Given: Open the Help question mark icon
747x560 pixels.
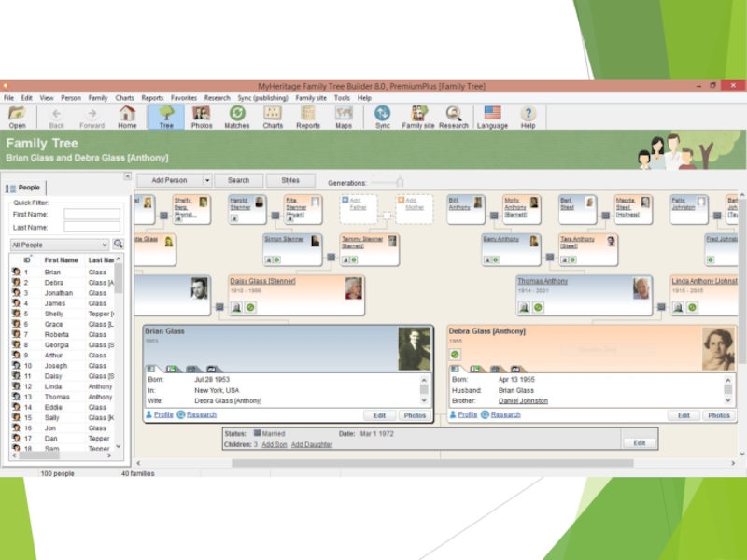Looking at the screenshot, I should [528, 118].
